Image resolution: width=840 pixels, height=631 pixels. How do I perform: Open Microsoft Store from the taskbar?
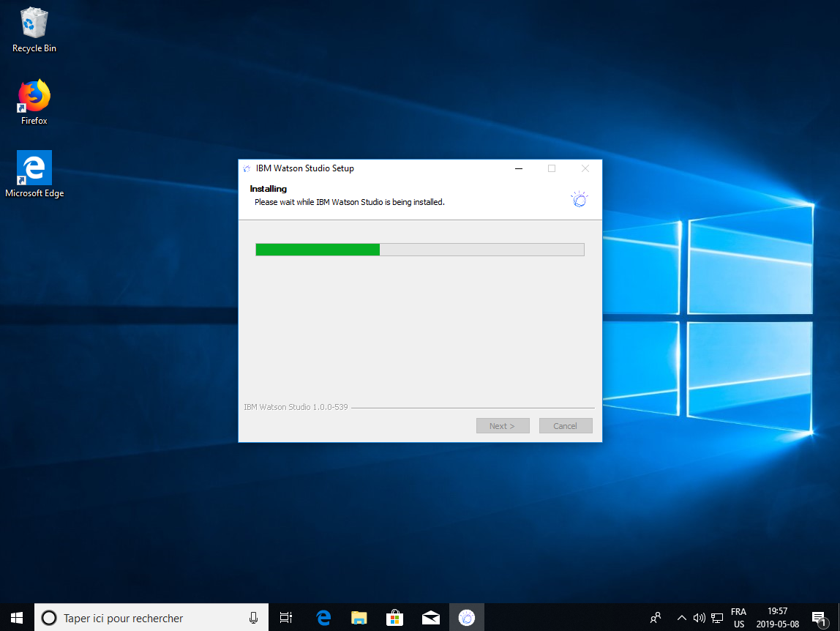point(394,618)
